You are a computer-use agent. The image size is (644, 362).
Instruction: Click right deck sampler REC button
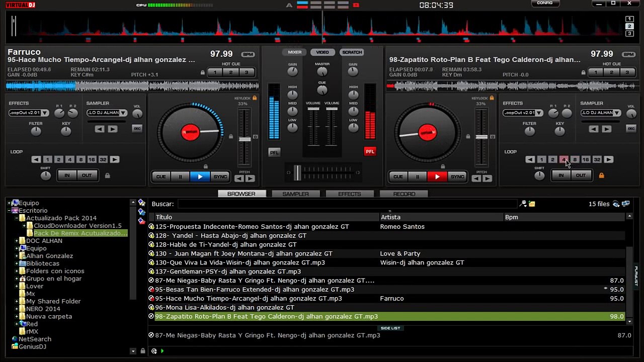pyautogui.click(x=631, y=129)
